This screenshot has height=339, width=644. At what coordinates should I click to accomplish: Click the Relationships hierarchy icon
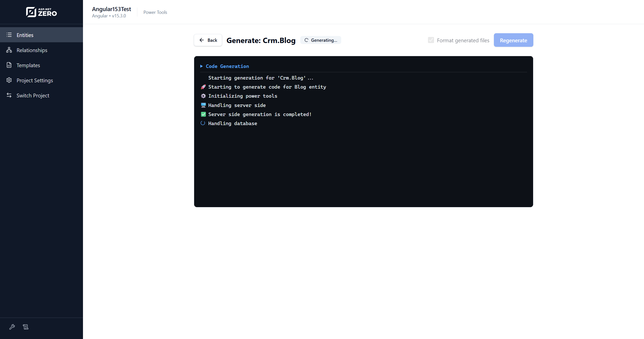pos(9,50)
